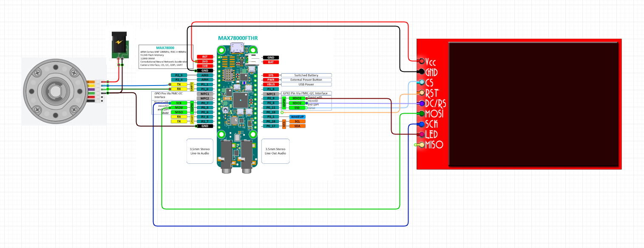Image resolution: width=644 pixels, height=248 pixels.
Task: Click the MAX78000FTHR board title
Action: [x=238, y=38]
